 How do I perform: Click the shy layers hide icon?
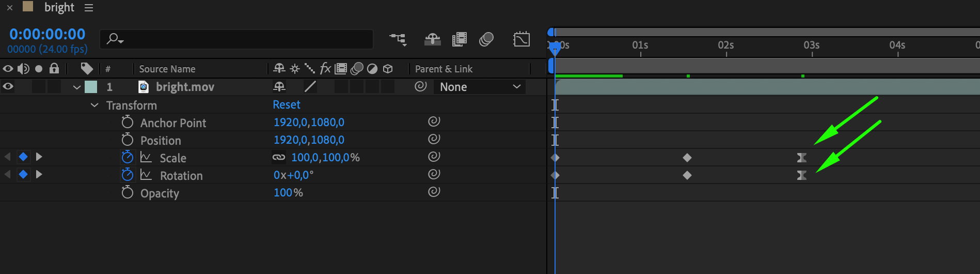(x=432, y=39)
